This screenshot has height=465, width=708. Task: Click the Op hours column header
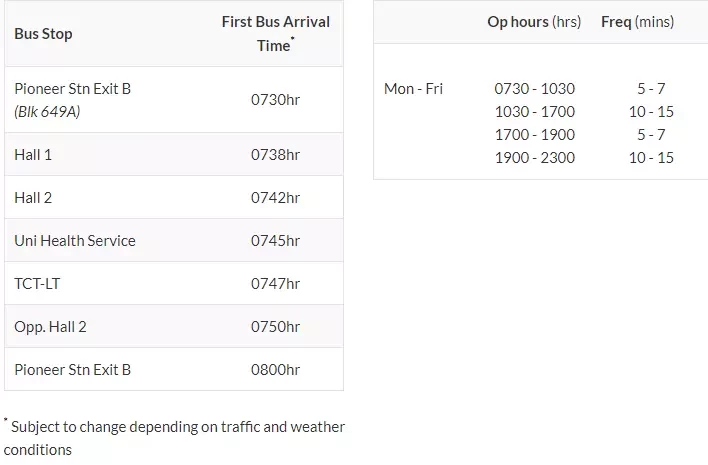[x=534, y=22]
